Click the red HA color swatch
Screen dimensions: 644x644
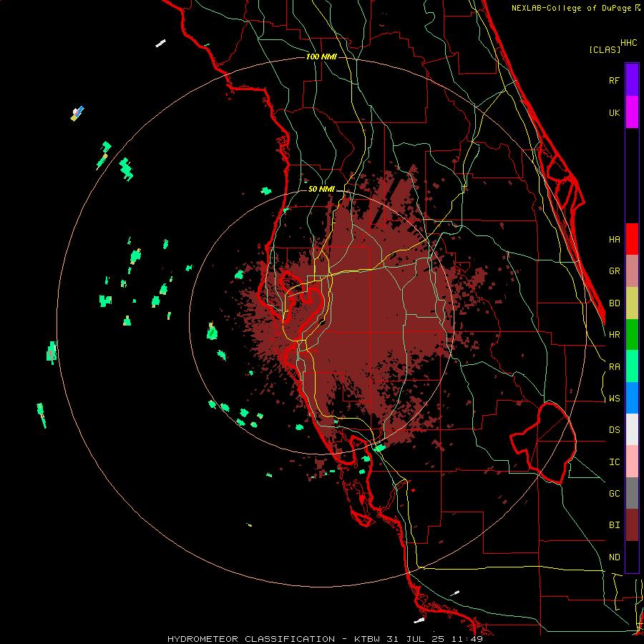[632, 239]
